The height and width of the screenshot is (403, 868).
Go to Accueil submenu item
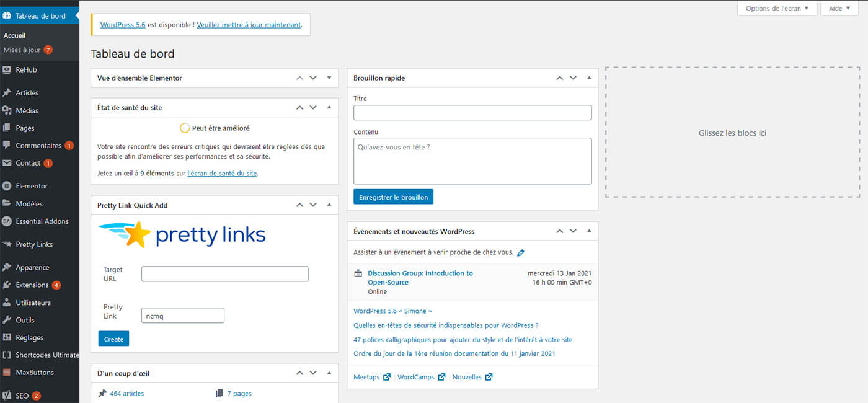point(14,35)
